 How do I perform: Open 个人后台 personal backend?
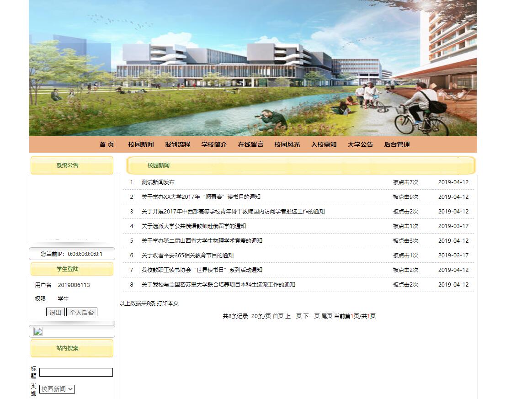pos(82,312)
